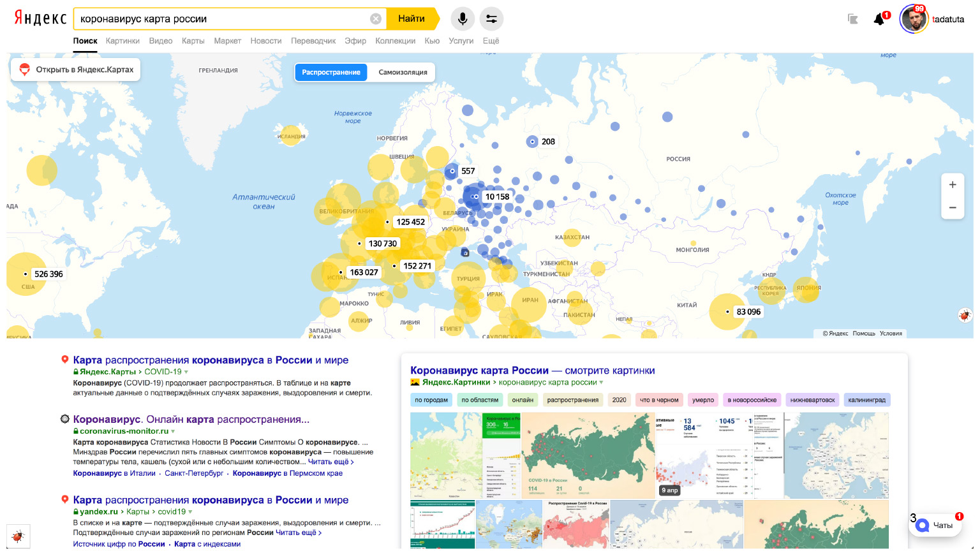Viewport: 980px width, 551px height.
Task: Open search settings sliders icon
Action: click(x=491, y=18)
